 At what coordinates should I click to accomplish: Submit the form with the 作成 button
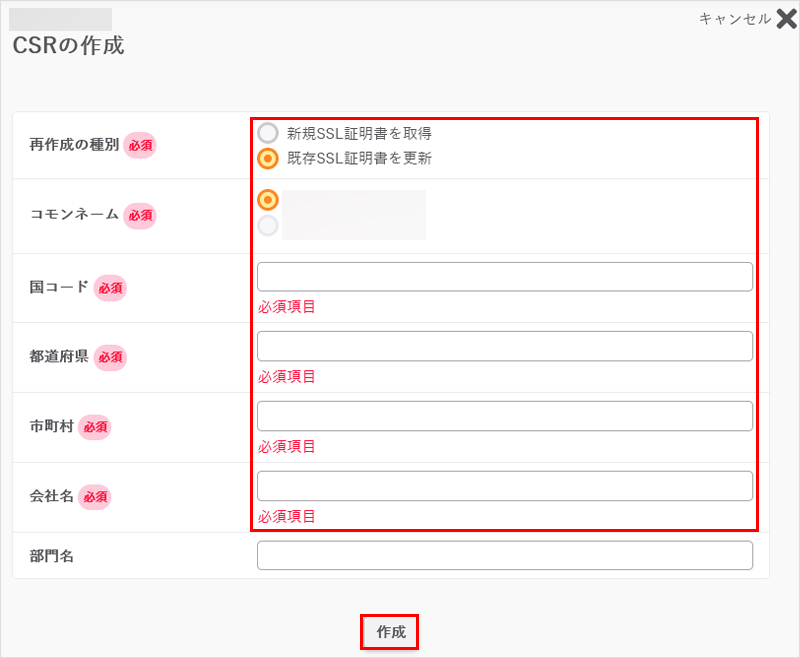391,632
